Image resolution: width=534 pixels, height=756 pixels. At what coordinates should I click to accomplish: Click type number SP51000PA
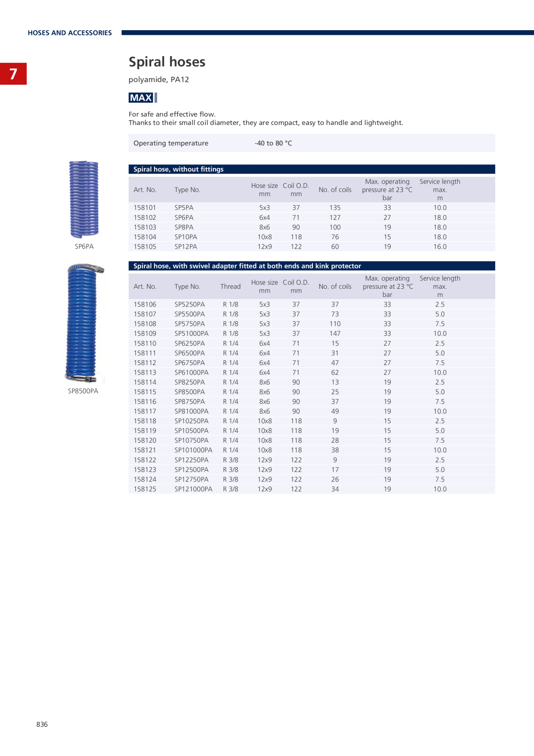pyautogui.click(x=191, y=334)
